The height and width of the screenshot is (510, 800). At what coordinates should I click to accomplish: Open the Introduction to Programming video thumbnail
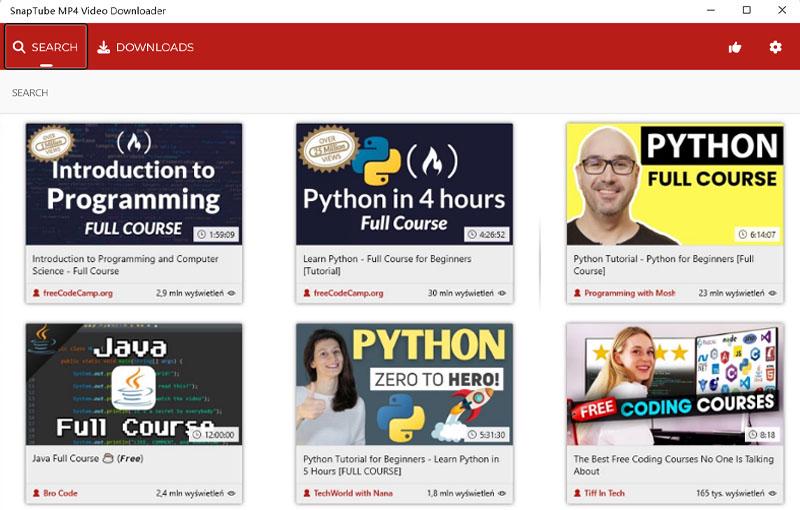(134, 184)
